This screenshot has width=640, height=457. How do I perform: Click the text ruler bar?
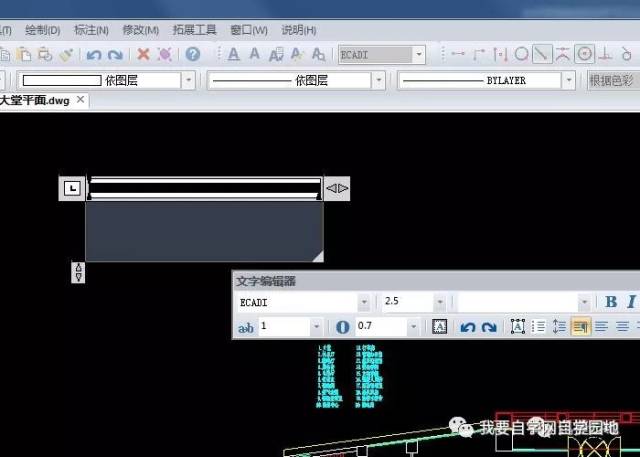(204, 188)
